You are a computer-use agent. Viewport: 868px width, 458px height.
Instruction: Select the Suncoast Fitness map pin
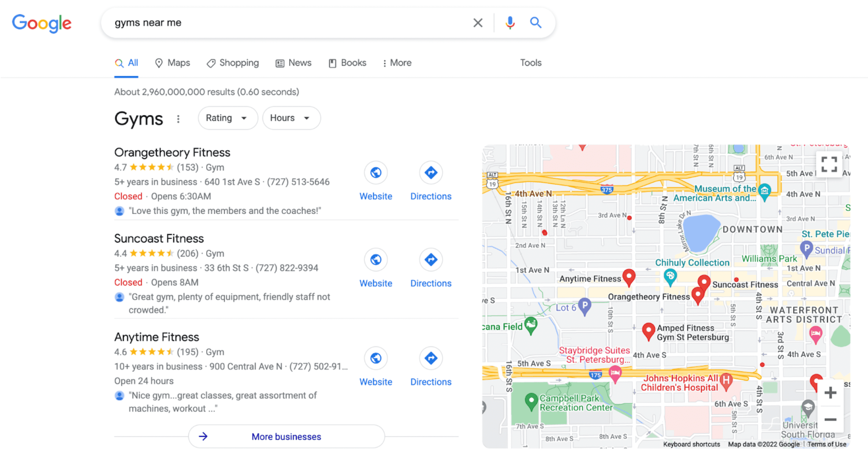704,282
